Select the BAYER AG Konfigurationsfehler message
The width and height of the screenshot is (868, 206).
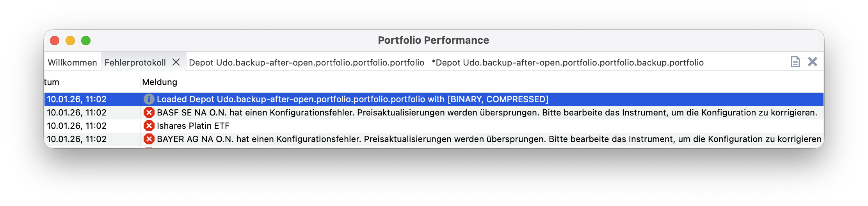[x=489, y=139]
